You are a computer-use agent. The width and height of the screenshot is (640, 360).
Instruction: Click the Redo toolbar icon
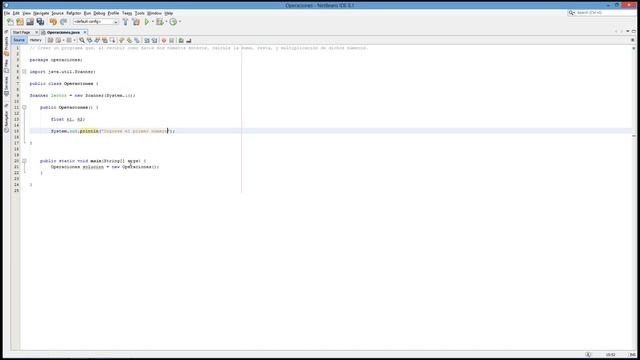(63, 22)
